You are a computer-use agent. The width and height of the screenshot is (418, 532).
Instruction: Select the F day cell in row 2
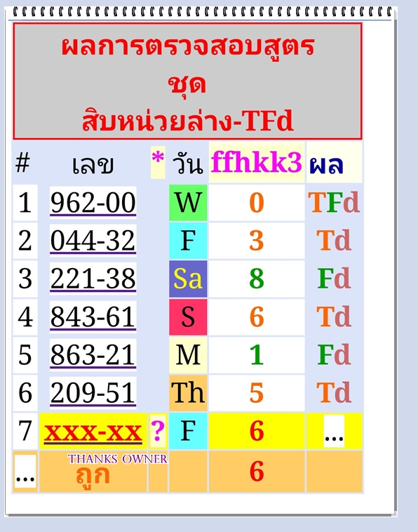coord(188,241)
